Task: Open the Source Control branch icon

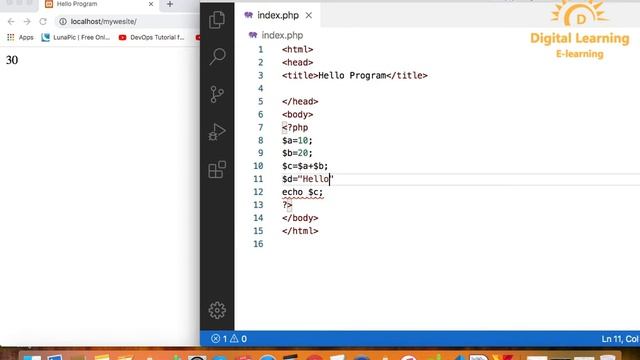Action: 217,94
